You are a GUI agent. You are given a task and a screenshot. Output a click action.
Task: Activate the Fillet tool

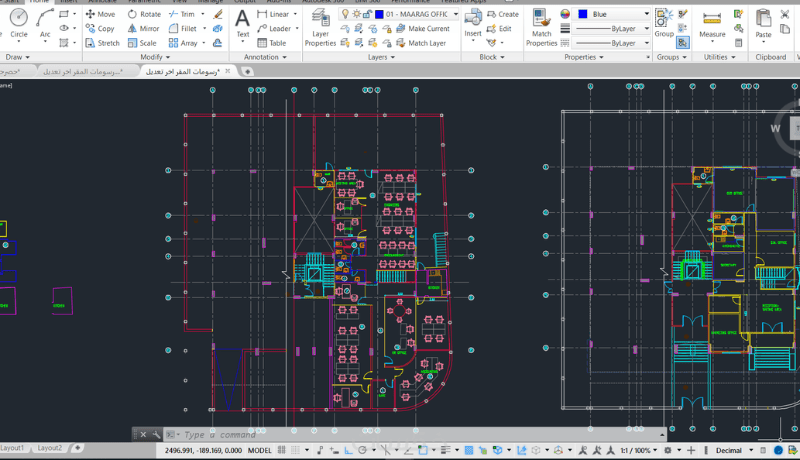pyautogui.click(x=183, y=29)
